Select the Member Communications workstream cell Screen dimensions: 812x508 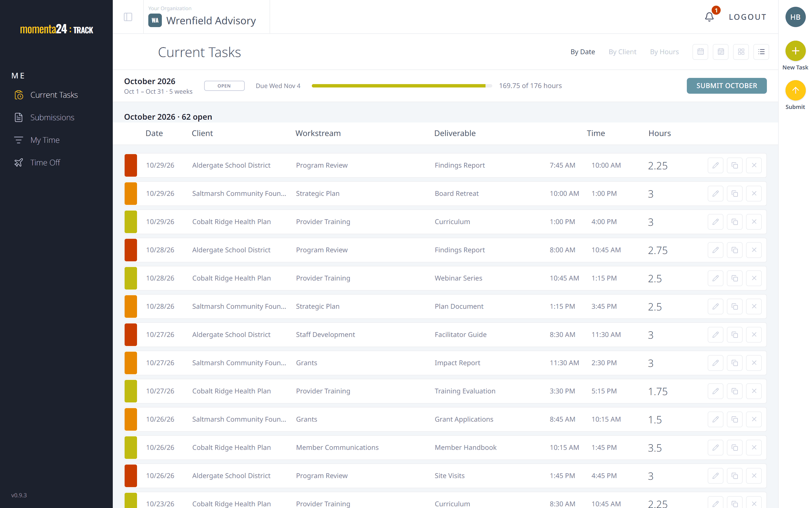337,448
